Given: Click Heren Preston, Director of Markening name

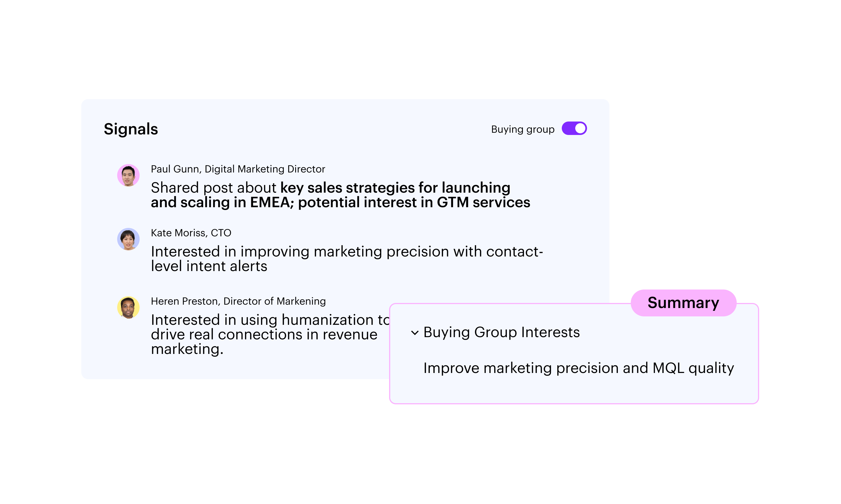Looking at the screenshot, I should click(238, 301).
